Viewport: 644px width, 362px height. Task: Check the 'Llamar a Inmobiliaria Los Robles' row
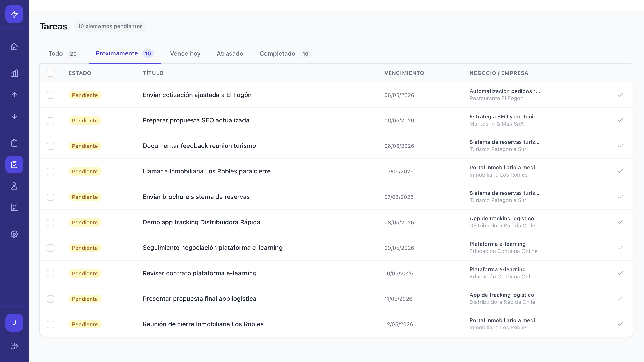pos(51,172)
